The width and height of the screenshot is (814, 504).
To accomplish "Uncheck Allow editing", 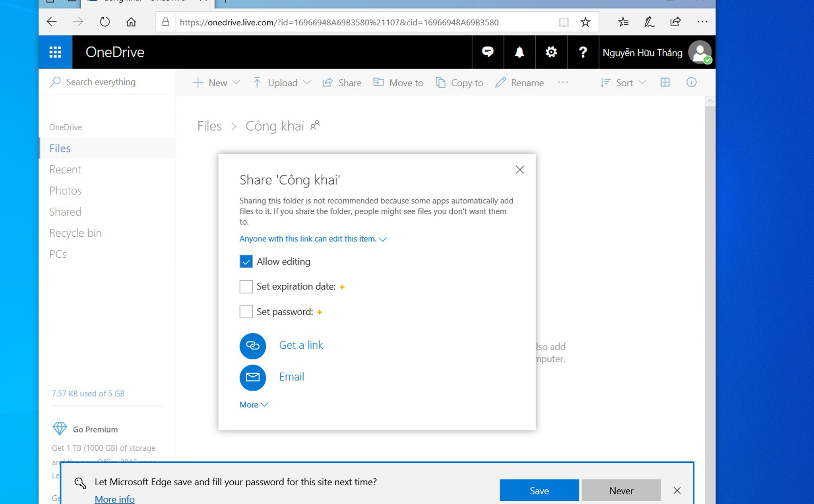I will pos(246,261).
